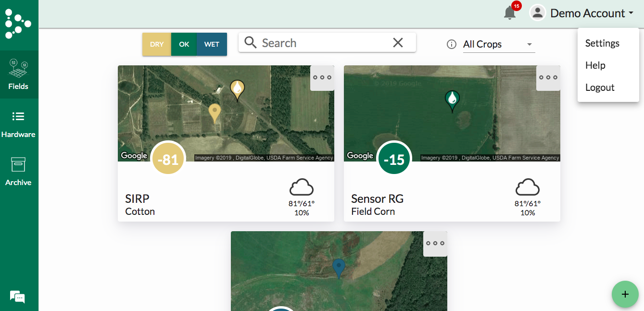Open the Hardware list
Image resolution: width=644 pixels, height=311 pixels.
click(19, 123)
